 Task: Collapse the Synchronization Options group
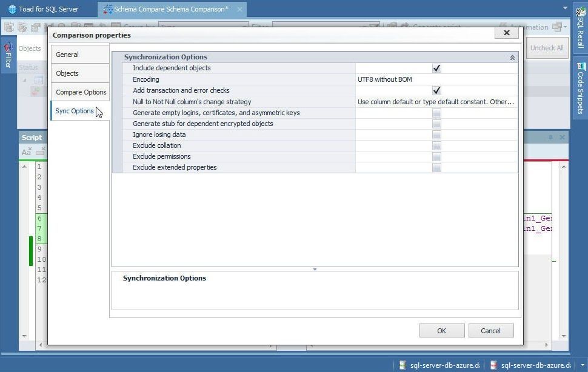(x=512, y=58)
